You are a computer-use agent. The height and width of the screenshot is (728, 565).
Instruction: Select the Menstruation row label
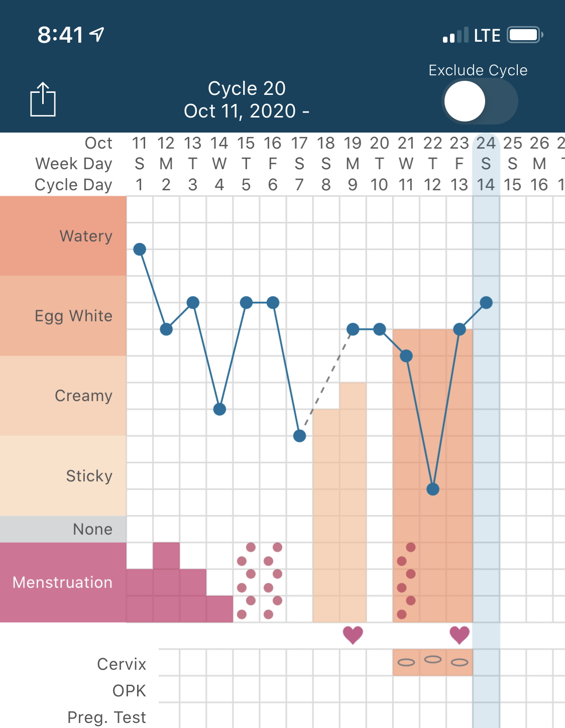point(63,582)
